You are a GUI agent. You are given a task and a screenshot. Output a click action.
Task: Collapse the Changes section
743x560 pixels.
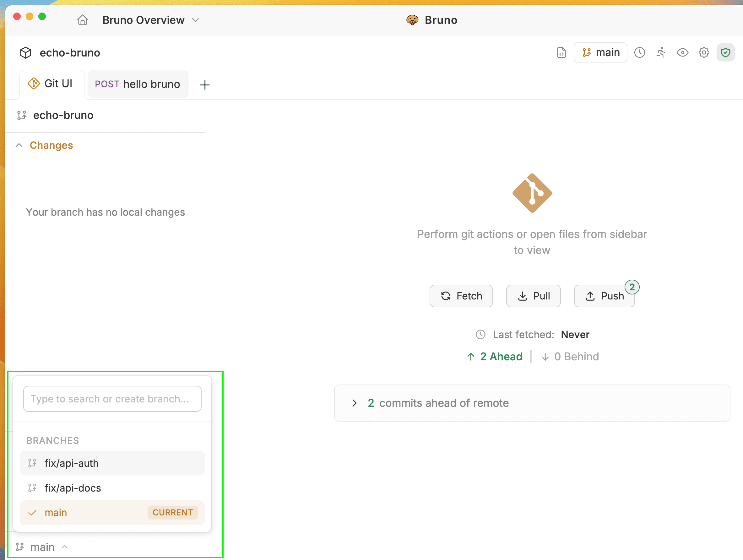pos(19,145)
